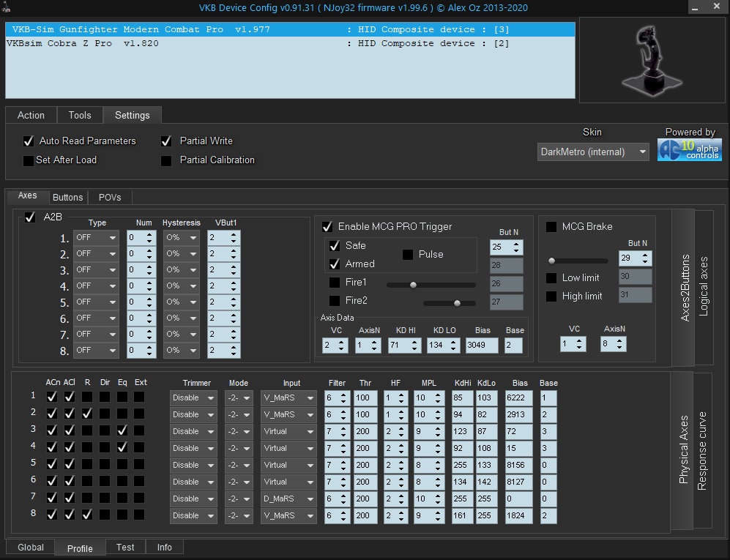The width and height of the screenshot is (730, 560).
Task: Open the Test tab at the bottom
Action: click(x=125, y=547)
